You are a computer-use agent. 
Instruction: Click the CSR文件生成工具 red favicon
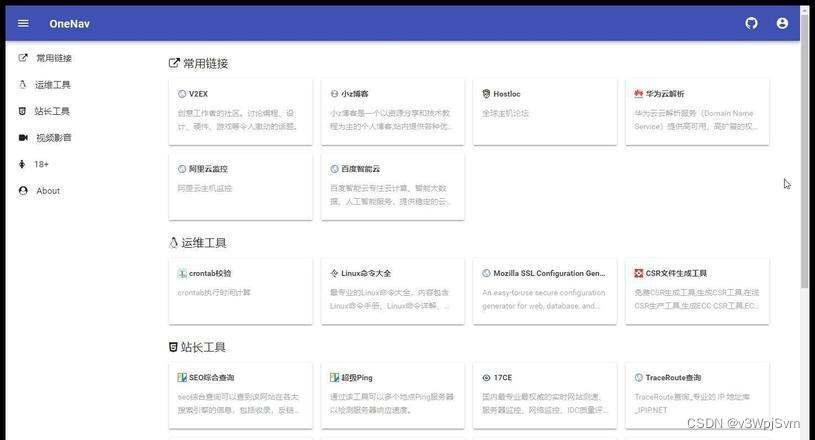tap(639, 273)
